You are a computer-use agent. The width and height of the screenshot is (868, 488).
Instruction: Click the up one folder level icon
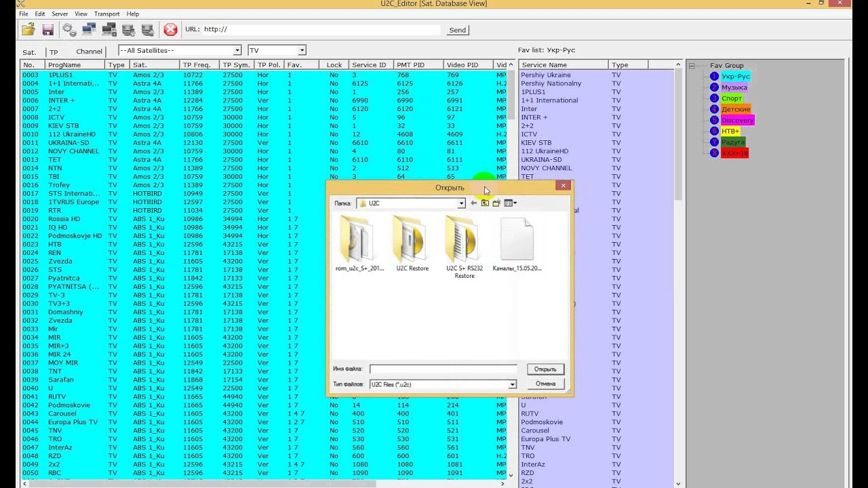485,203
